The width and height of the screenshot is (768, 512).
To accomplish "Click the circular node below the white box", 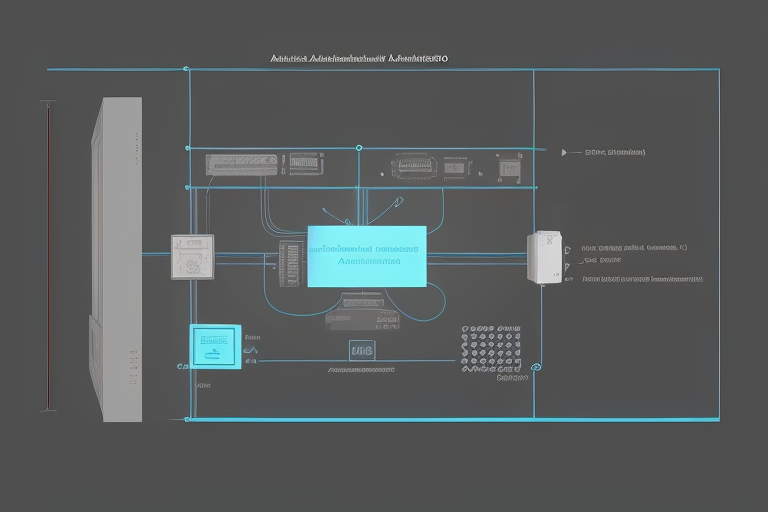I will 536,367.
